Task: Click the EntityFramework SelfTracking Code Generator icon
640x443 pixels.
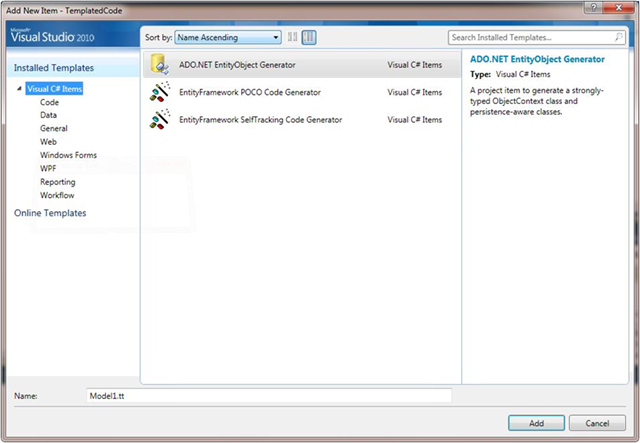Action: coord(160,119)
